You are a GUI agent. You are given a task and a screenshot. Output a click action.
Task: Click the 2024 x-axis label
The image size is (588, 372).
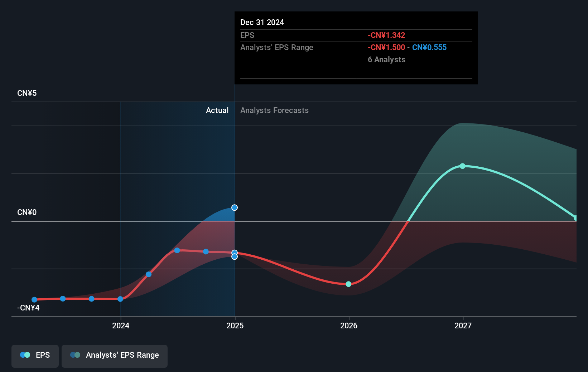(x=121, y=325)
